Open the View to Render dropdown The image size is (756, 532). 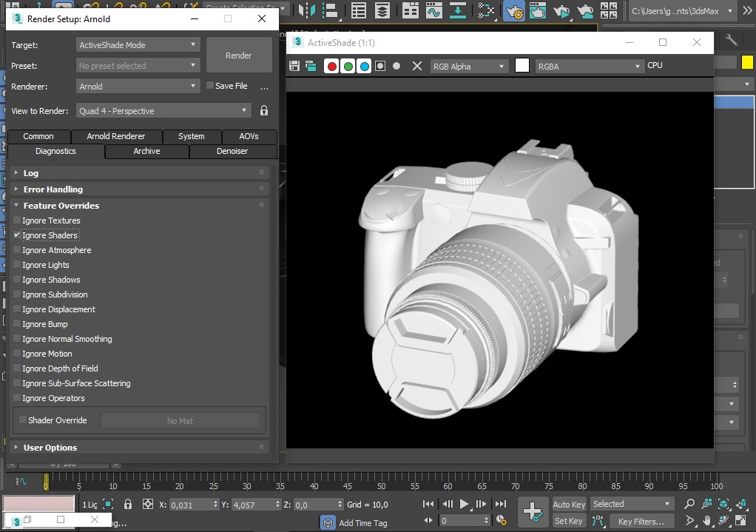click(163, 111)
